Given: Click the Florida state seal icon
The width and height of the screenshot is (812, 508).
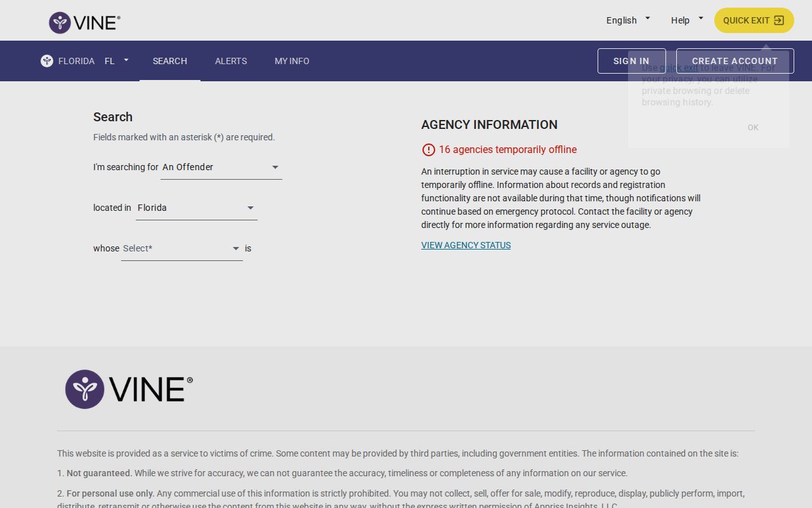Looking at the screenshot, I should 47,61.
